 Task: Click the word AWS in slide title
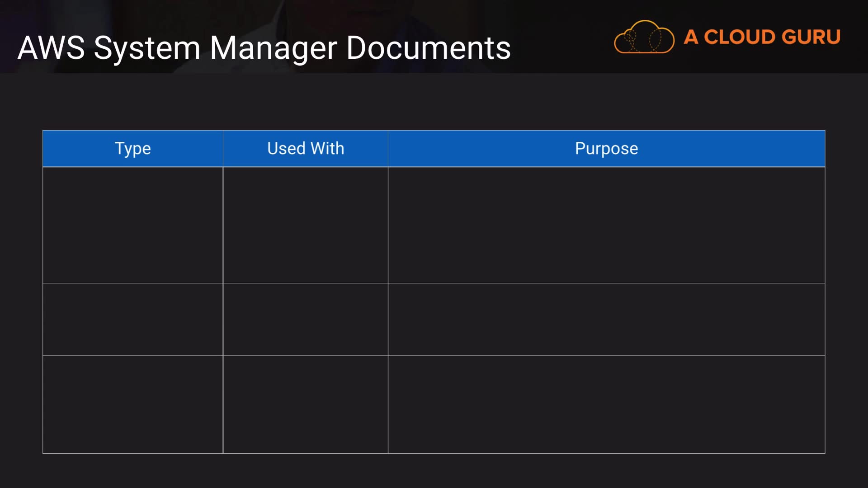(x=51, y=48)
